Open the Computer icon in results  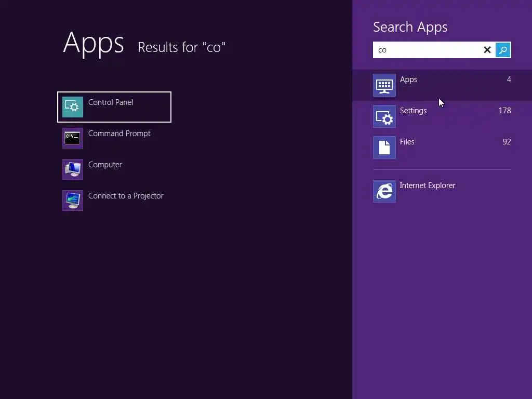(73, 169)
